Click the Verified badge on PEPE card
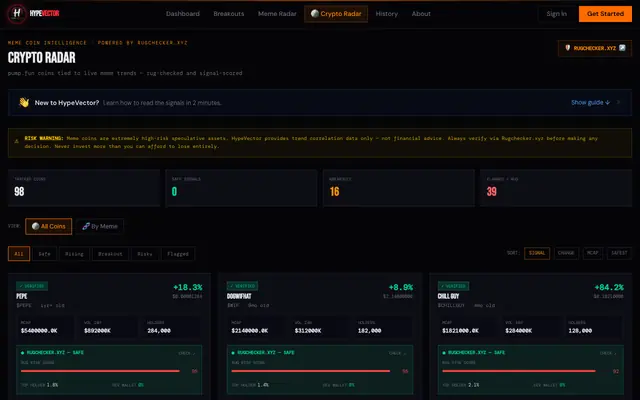The height and width of the screenshot is (400, 640). pyautogui.click(x=32, y=286)
